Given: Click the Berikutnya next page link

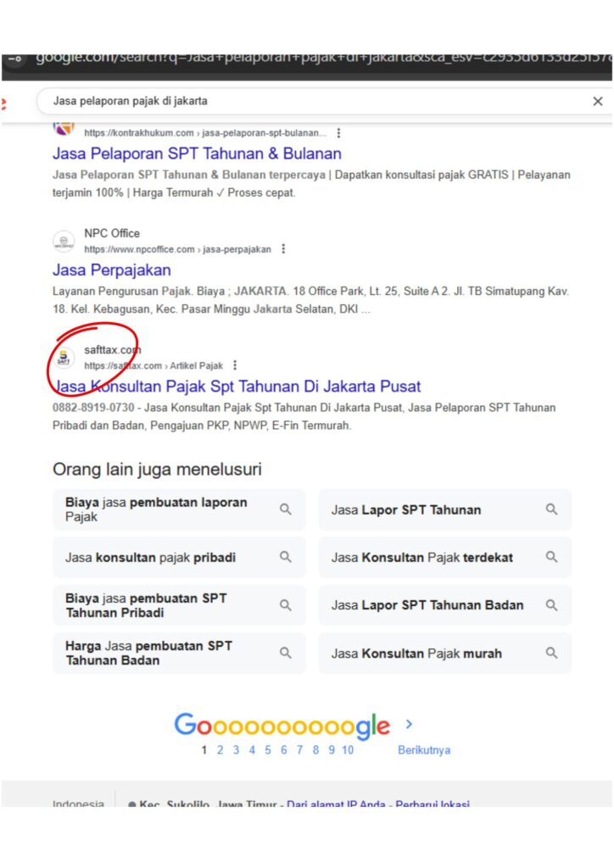Looking at the screenshot, I should coord(424,750).
